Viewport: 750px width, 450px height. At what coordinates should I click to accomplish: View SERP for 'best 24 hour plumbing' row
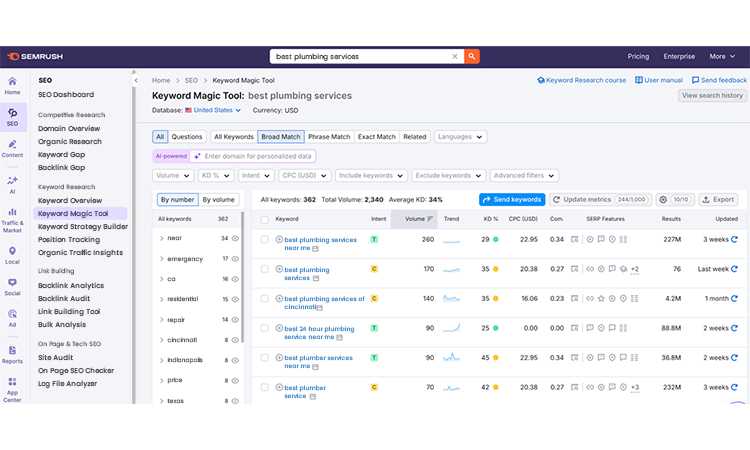click(574, 328)
